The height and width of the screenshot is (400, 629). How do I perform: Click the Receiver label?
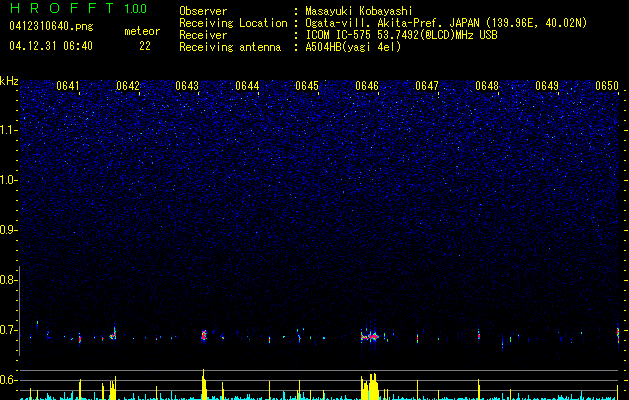click(x=203, y=35)
